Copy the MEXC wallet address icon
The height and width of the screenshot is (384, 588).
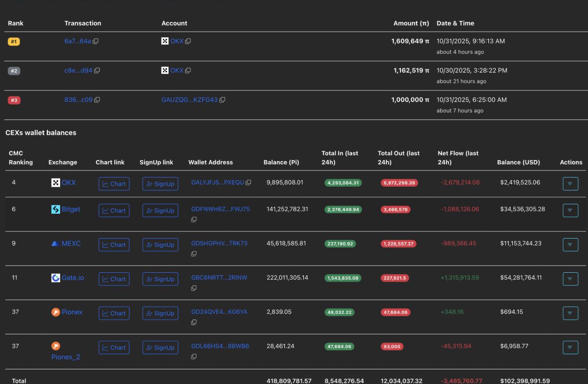coord(194,254)
